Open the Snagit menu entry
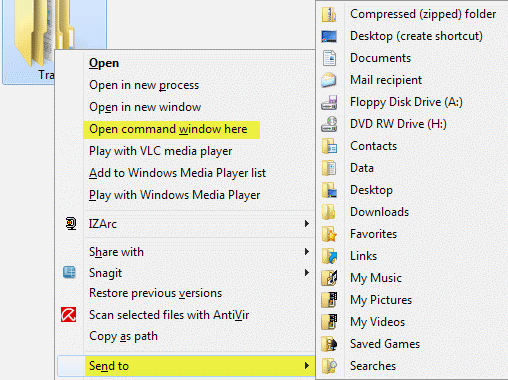 (x=105, y=273)
